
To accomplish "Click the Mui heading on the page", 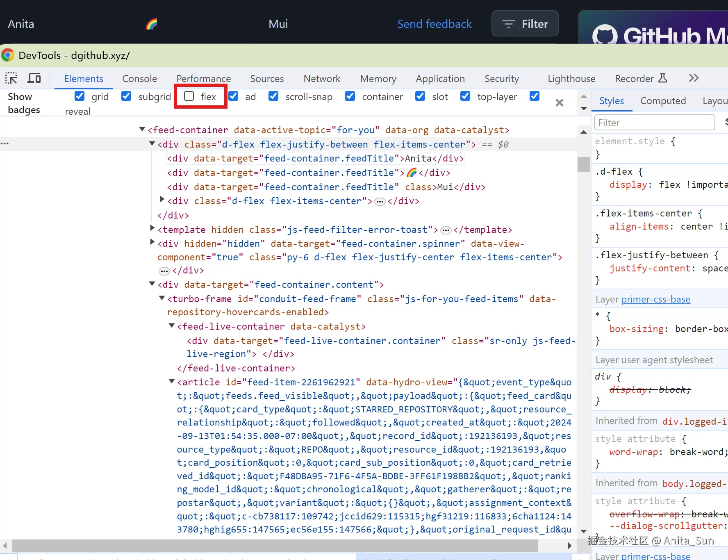I will tap(278, 24).
